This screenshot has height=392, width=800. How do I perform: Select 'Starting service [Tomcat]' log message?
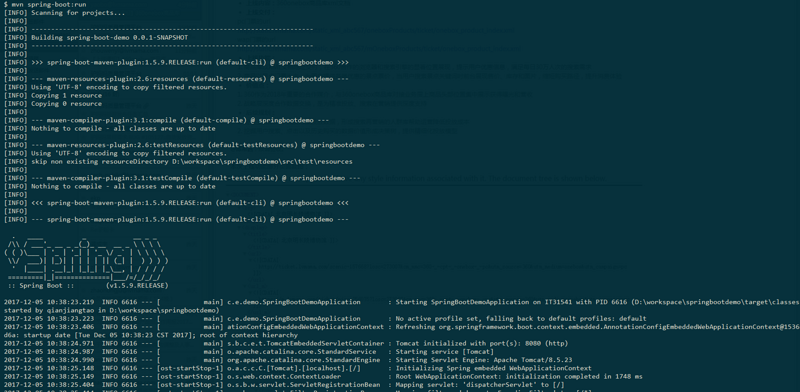coord(444,351)
